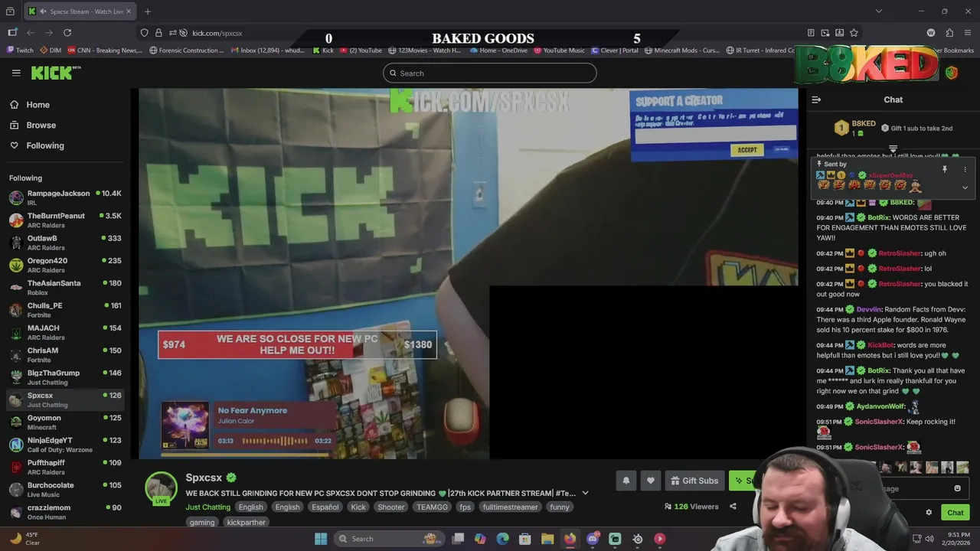Open Microsoft Edge from taskbar
Image resolution: width=980 pixels, height=551 pixels.
pos(502,539)
